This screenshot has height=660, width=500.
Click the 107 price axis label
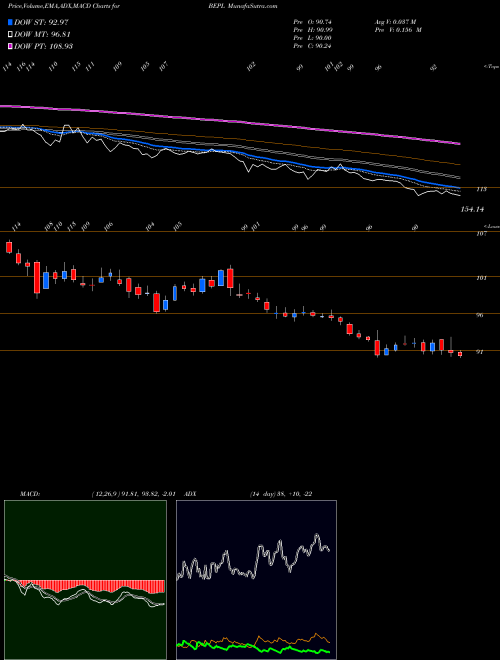point(481,234)
